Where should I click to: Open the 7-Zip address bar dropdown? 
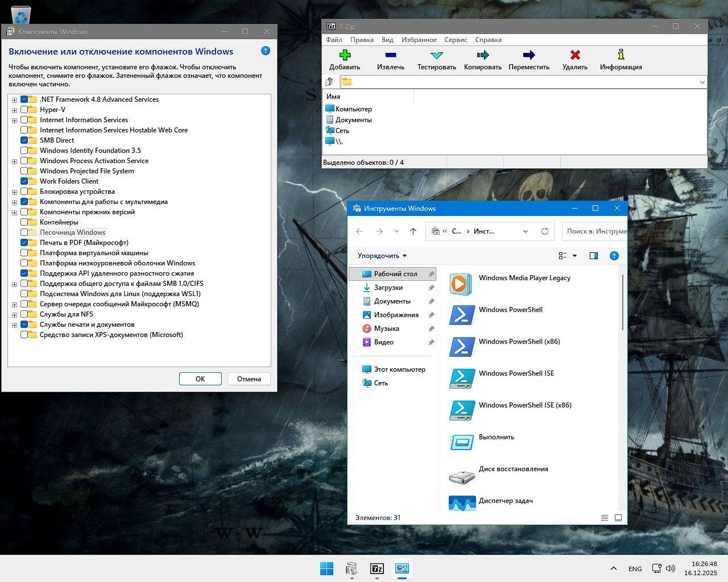point(701,81)
